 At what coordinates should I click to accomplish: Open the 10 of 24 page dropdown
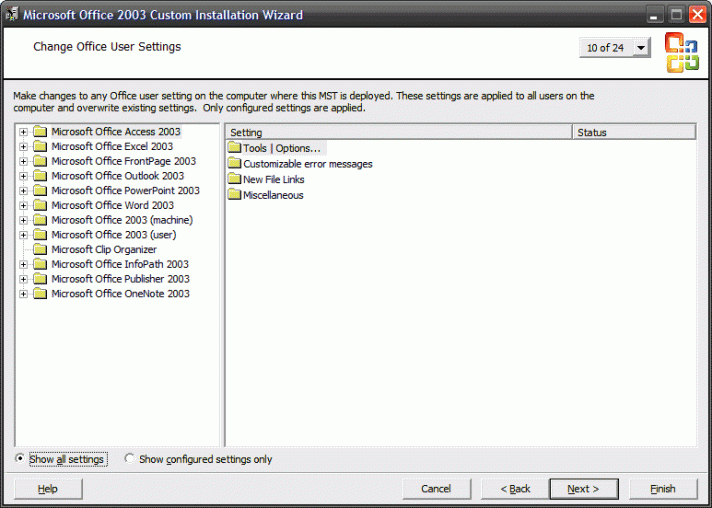pos(641,48)
